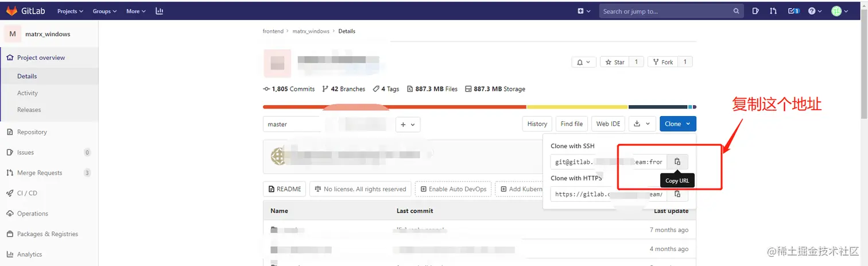Click the globe avatar of the last commit author
868x266 pixels.
[x=278, y=156]
